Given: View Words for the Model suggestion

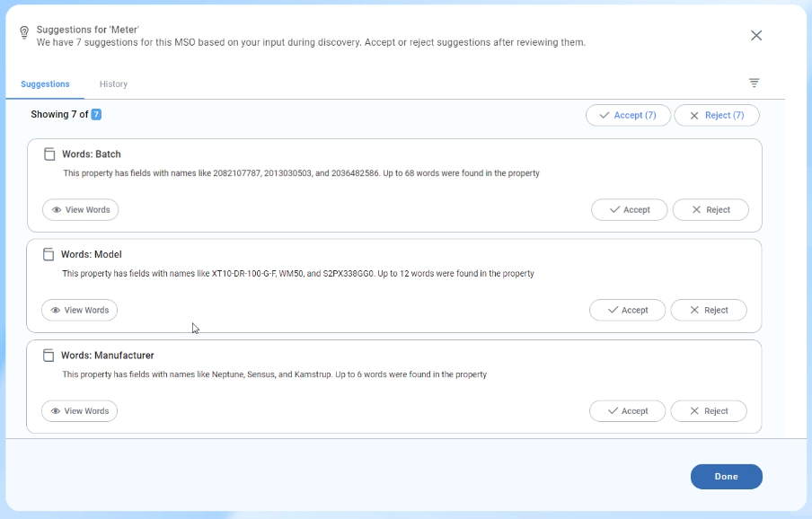Looking at the screenshot, I should point(79,311).
